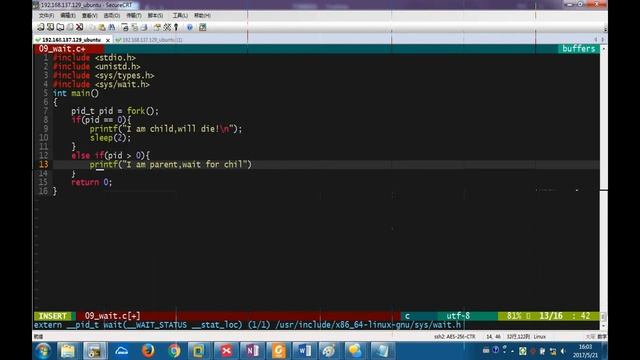The image size is (640, 360).
Task: Click the tab strip right scroll arrow
Action: point(602,40)
